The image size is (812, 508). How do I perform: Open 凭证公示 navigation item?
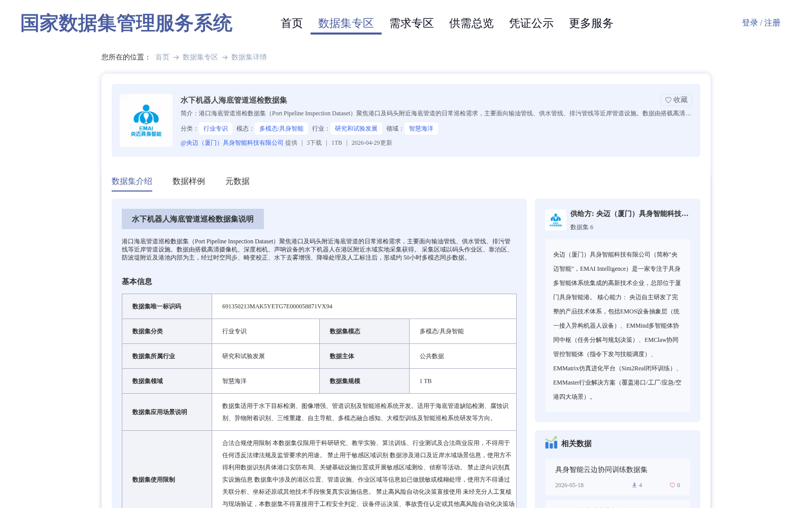[x=531, y=23]
